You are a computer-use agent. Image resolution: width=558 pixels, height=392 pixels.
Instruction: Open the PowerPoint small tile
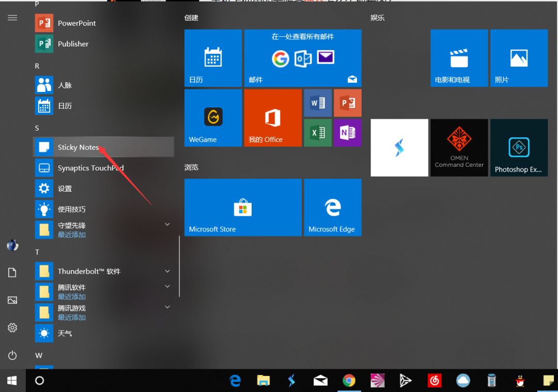coord(348,103)
